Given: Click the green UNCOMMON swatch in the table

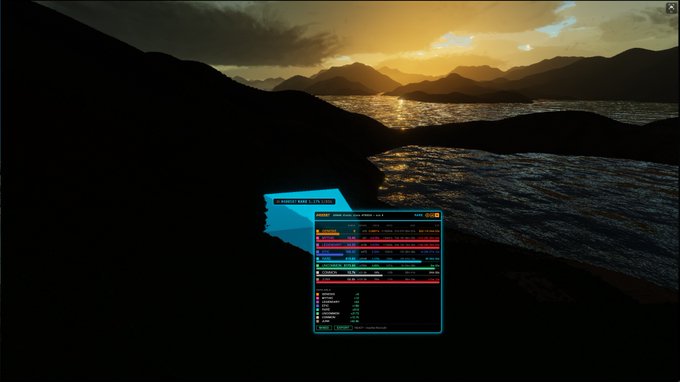Looking at the screenshot, I should pos(317,265).
